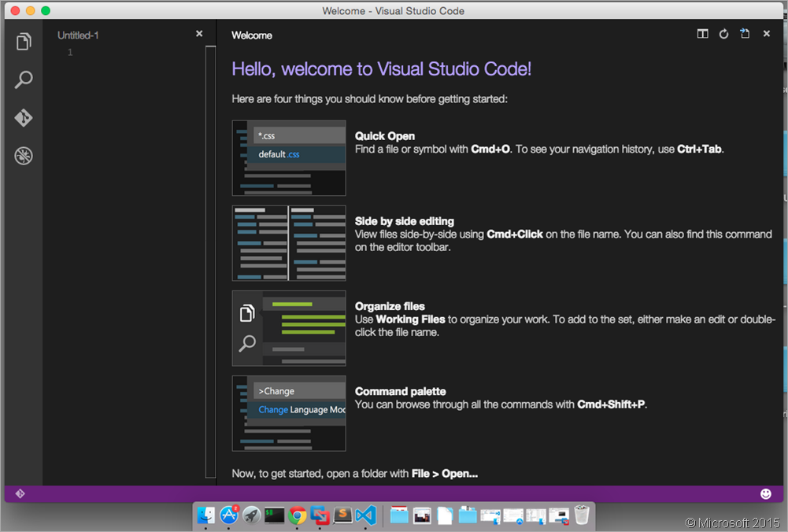This screenshot has width=788, height=532.
Task: Open the Explorer view in the sidebar
Action: coord(24,42)
